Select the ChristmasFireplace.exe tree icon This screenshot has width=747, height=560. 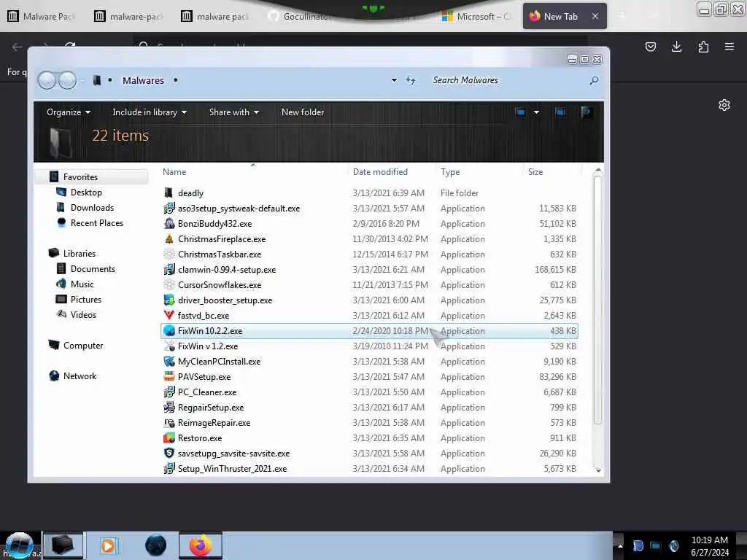click(x=169, y=238)
